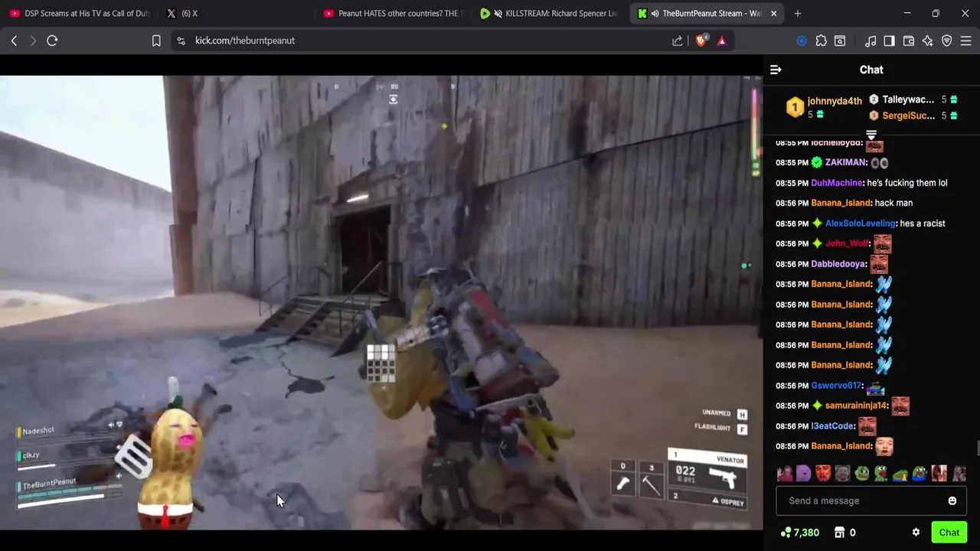Click the green Chat send button

tap(949, 533)
